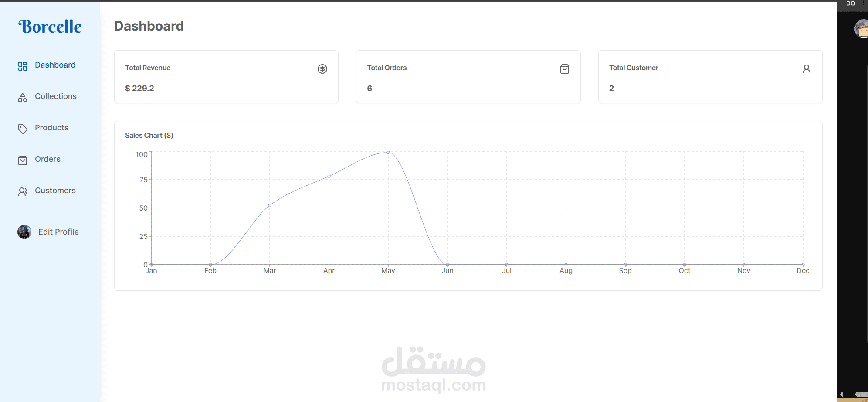Click the Dashboard grid icon in sidebar
The image size is (868, 402).
(x=23, y=66)
